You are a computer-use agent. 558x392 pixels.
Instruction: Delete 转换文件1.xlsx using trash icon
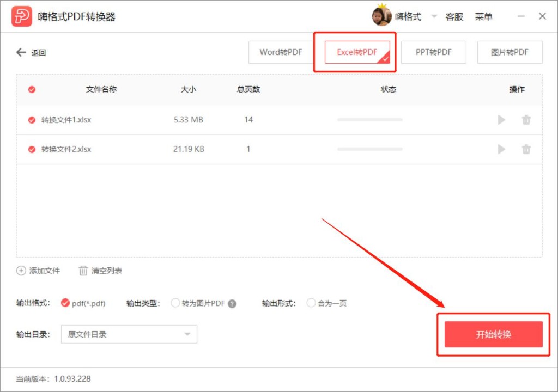coord(526,120)
